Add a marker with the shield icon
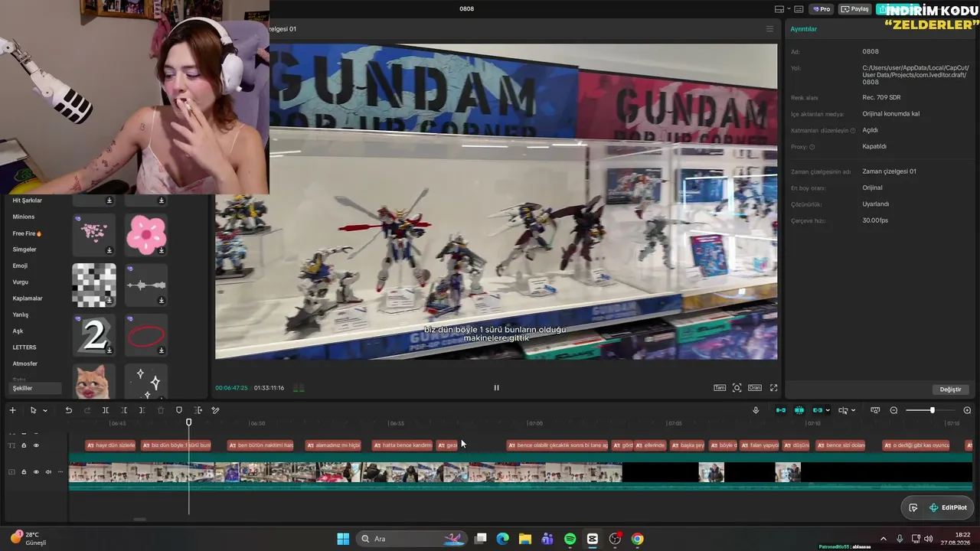 coord(179,410)
